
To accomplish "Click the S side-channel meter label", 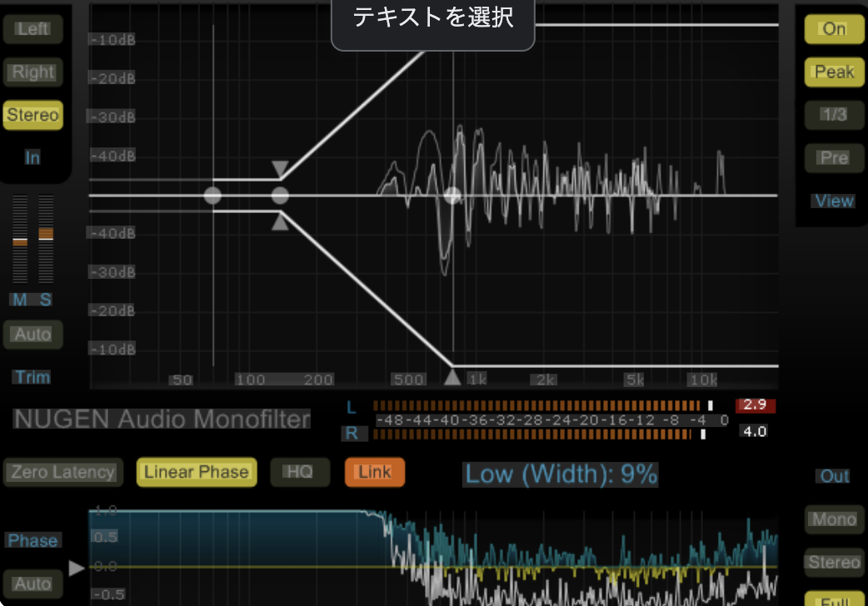I will pos(46,300).
